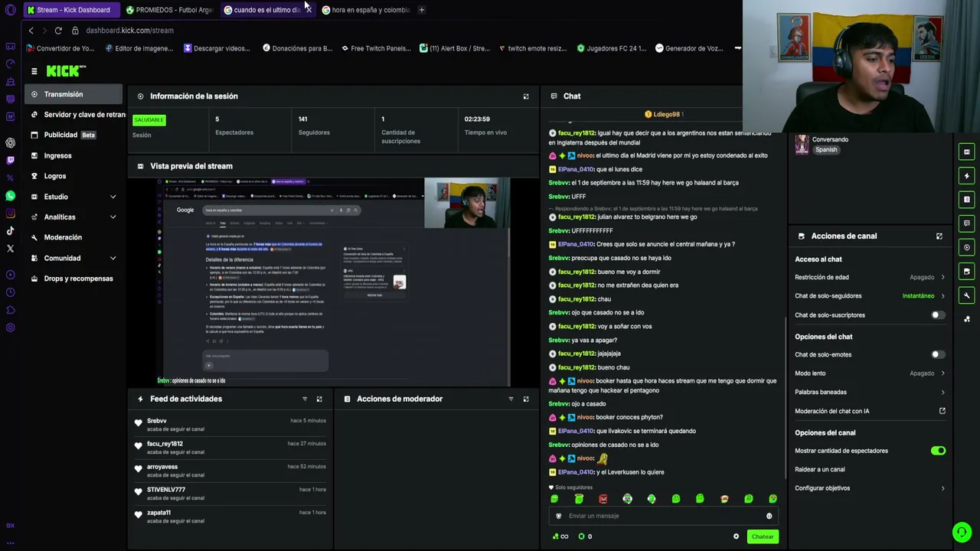Click the list icon in right toolbar

click(x=967, y=200)
